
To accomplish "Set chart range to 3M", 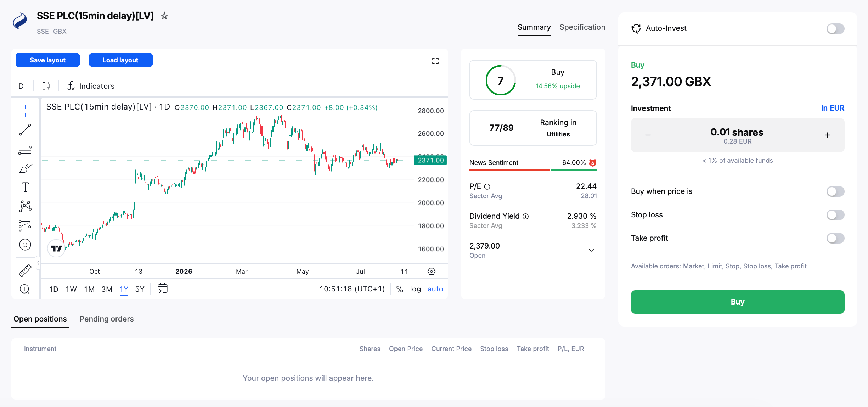I will [x=107, y=289].
